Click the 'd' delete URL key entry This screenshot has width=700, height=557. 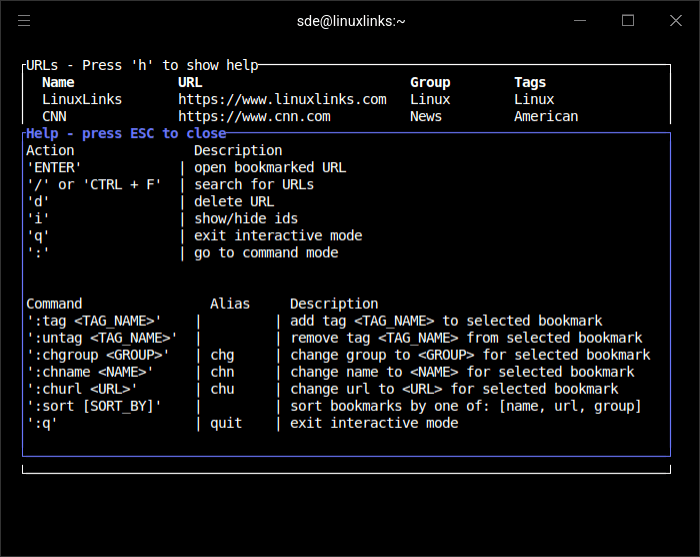pos(38,201)
